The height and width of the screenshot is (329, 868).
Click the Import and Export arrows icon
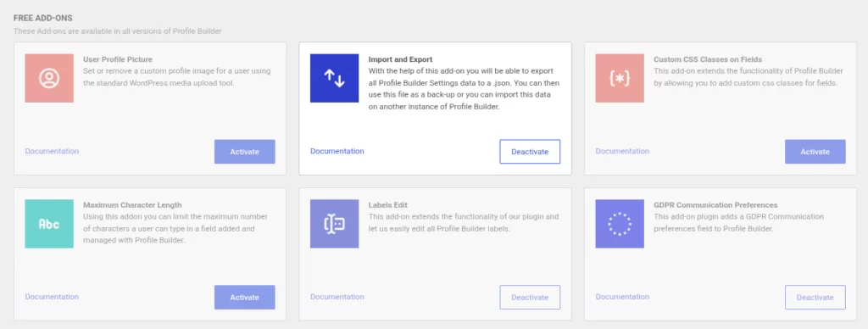click(x=334, y=78)
